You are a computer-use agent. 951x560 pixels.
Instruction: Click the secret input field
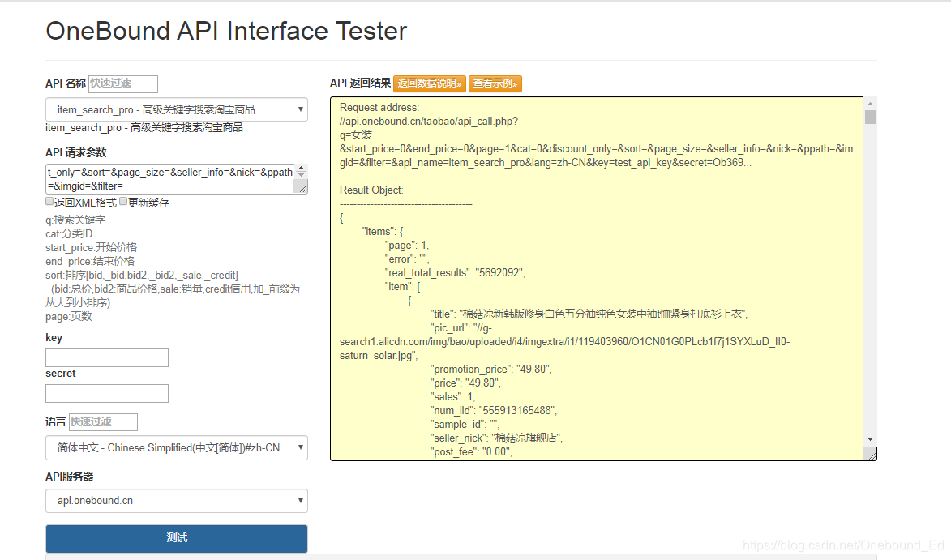pyautogui.click(x=107, y=393)
